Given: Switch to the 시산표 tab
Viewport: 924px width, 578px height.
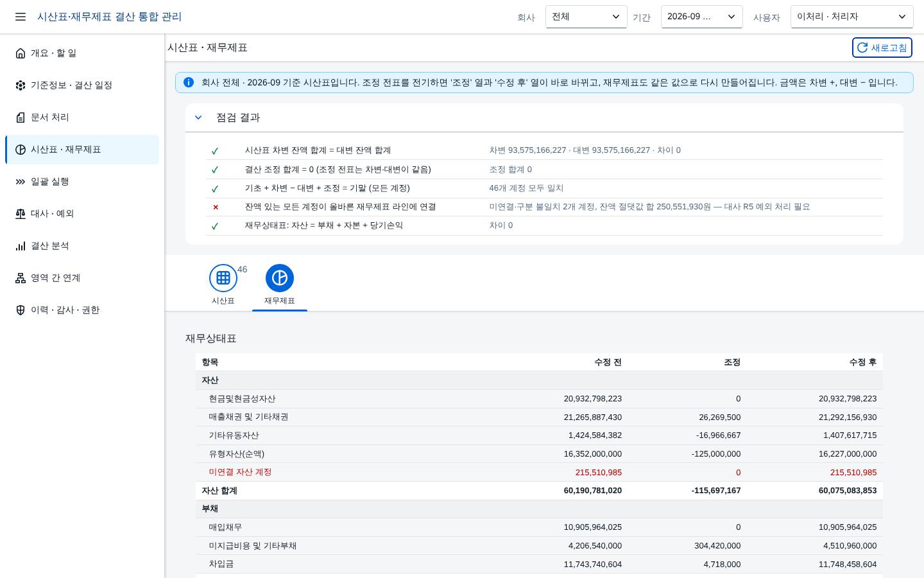Looking at the screenshot, I should [223, 285].
